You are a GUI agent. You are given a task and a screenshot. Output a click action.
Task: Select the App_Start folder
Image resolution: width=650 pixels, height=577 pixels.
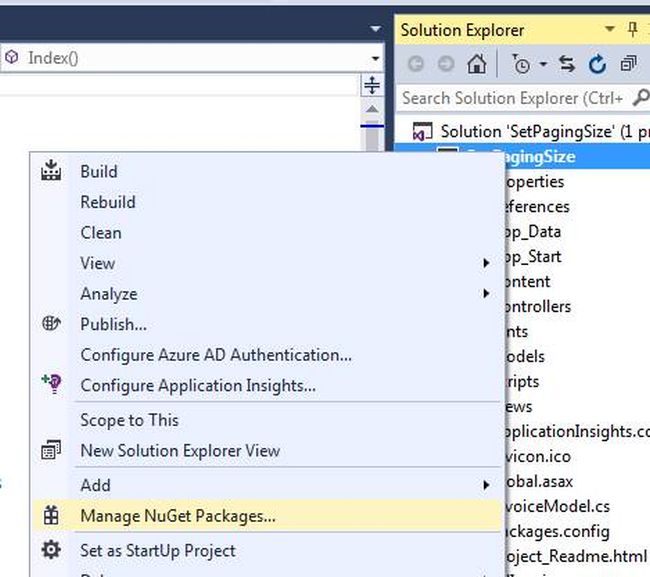pos(533,257)
